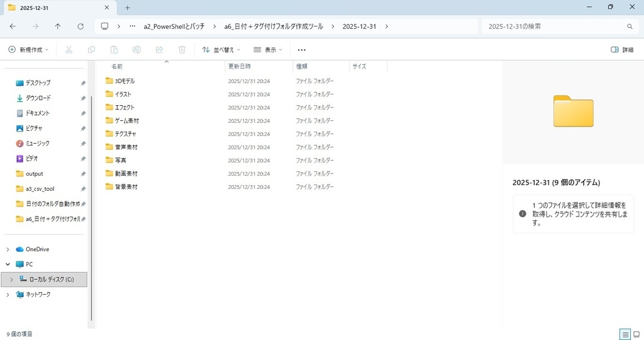This screenshot has height=340, width=644.
Task: Click the search magnifier icon
Action: coord(630,26)
